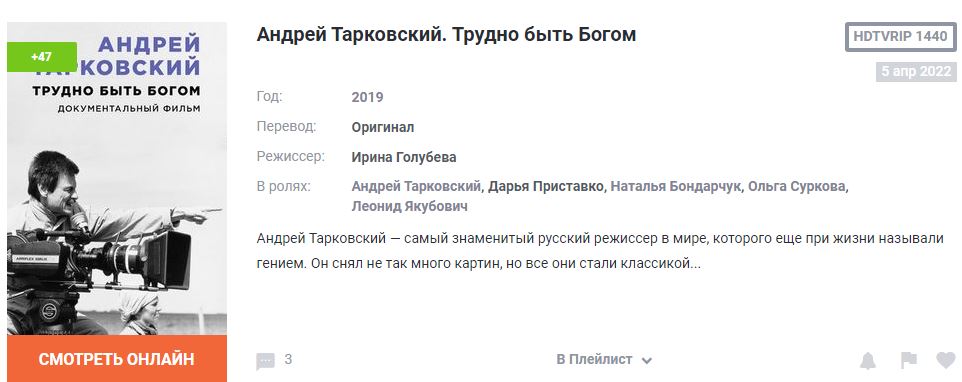Click the year 2019 link
962x382 pixels.
coord(367,97)
